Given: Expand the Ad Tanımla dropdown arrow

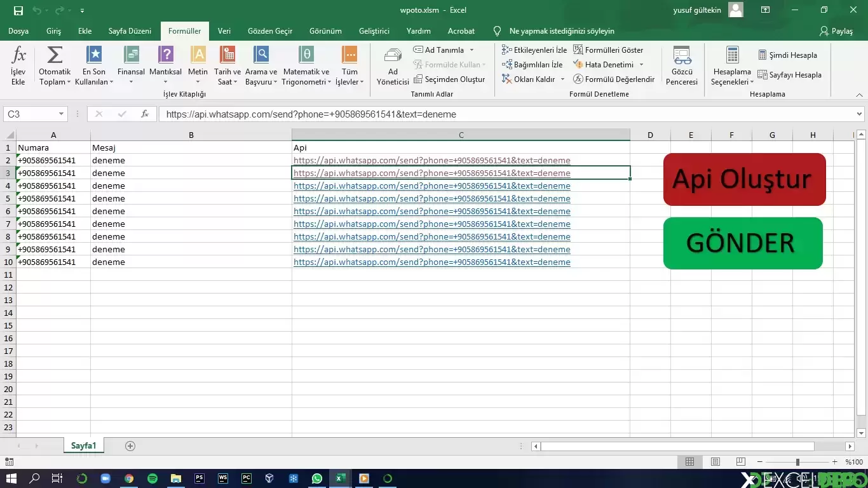Looking at the screenshot, I should point(471,50).
